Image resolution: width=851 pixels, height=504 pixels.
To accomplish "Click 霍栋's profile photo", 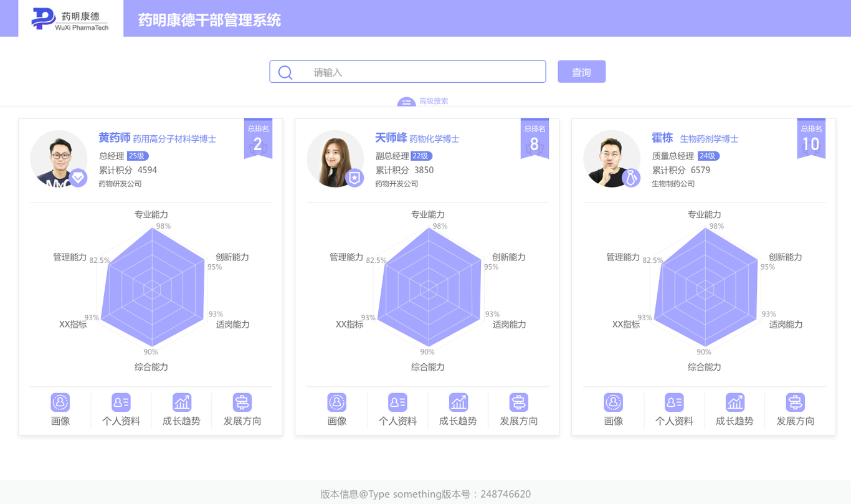I will pos(612,159).
